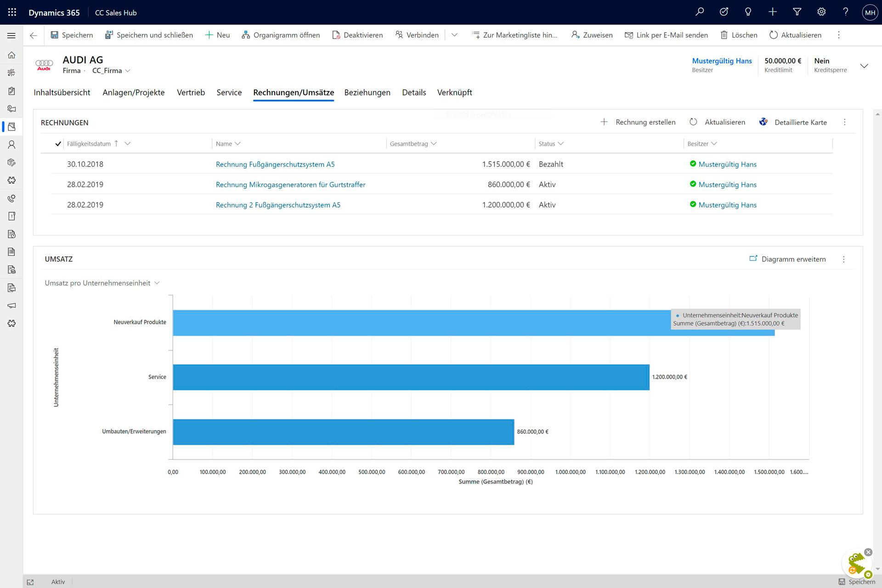
Task: Click the Deaktivieren command
Action: pyautogui.click(x=357, y=35)
